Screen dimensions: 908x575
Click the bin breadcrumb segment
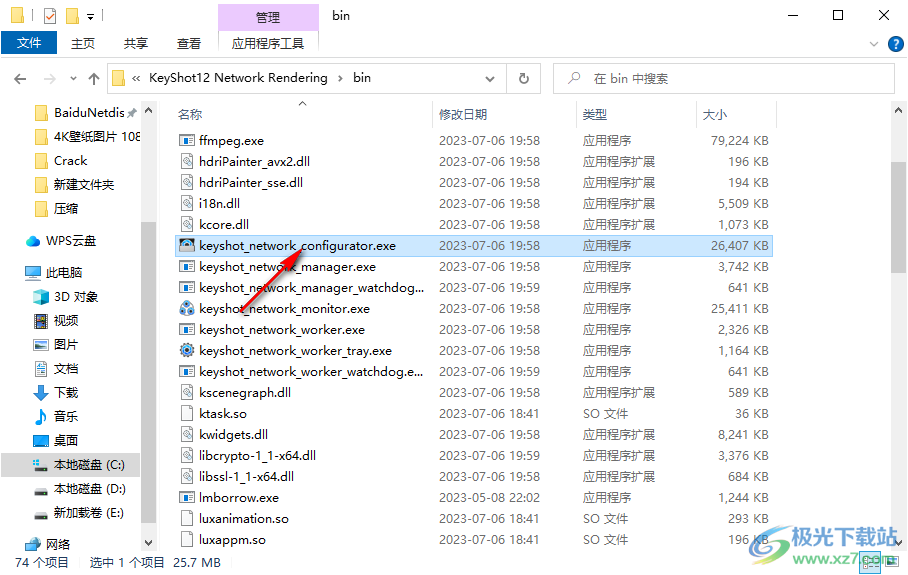pyautogui.click(x=362, y=78)
